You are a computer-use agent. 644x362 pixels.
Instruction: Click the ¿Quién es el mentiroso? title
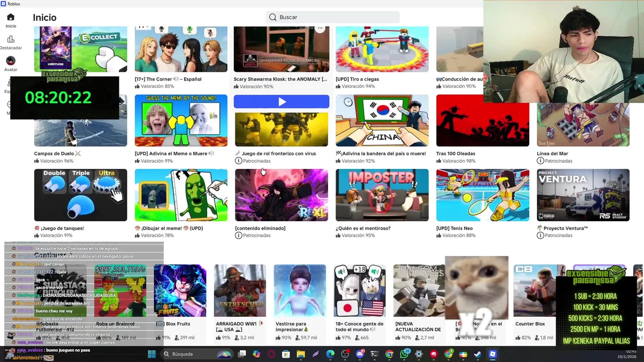coord(363,228)
